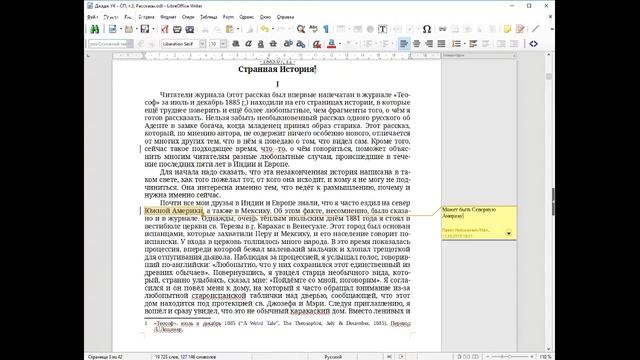Open the Таблица menu
Image resolution: width=640 pixels, height=360 pixels.
209,17
